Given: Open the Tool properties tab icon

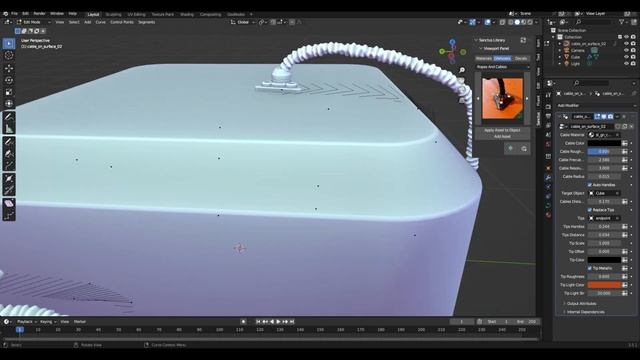Looking at the screenshot, I should pos(548,95).
